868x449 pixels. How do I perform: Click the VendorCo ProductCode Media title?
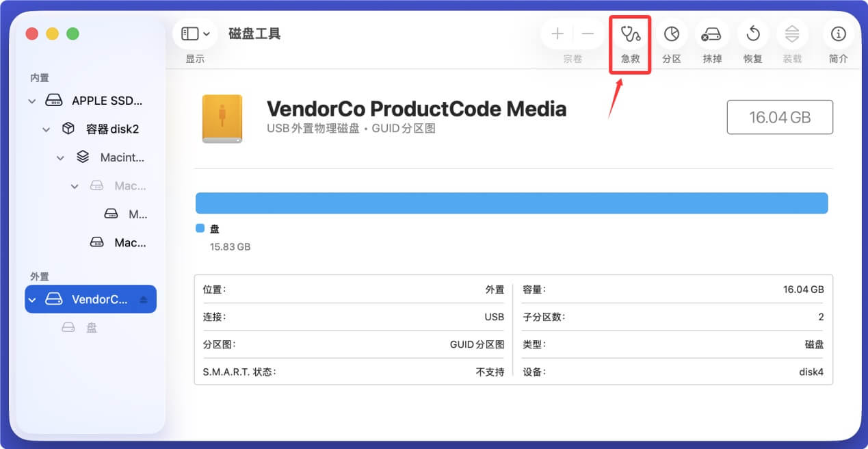[x=416, y=108]
